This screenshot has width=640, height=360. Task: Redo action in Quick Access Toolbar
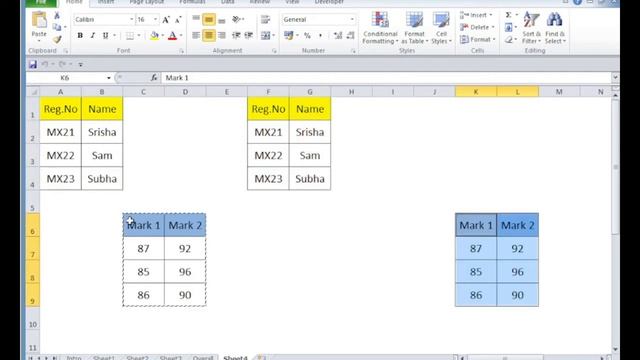(x=62, y=64)
